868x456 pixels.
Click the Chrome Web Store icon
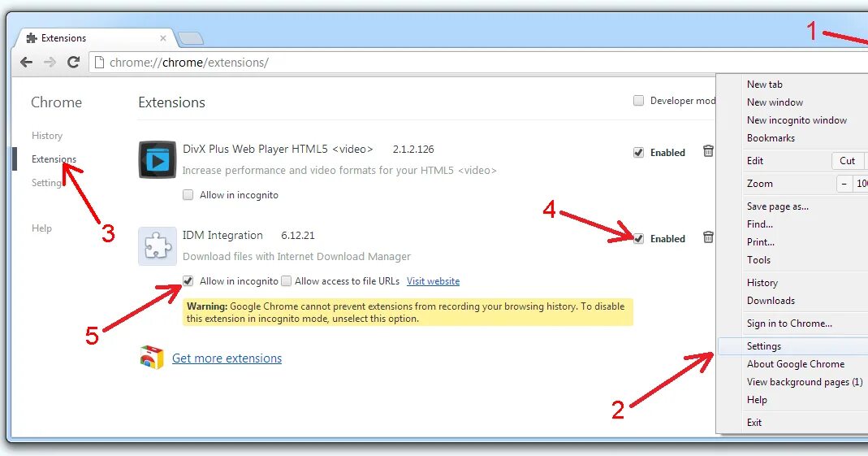click(x=152, y=358)
